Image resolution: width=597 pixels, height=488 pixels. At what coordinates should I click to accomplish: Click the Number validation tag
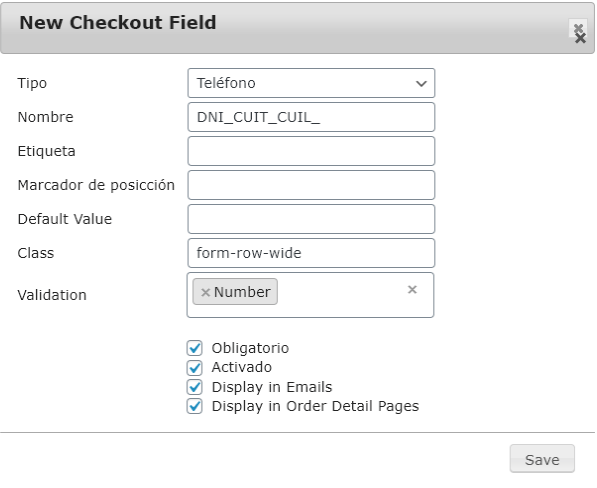tap(242, 292)
